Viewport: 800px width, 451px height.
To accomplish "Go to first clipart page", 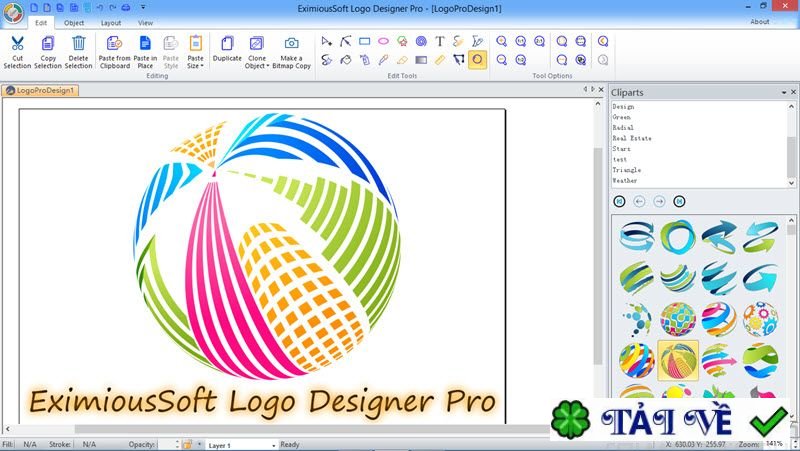I will (x=619, y=201).
